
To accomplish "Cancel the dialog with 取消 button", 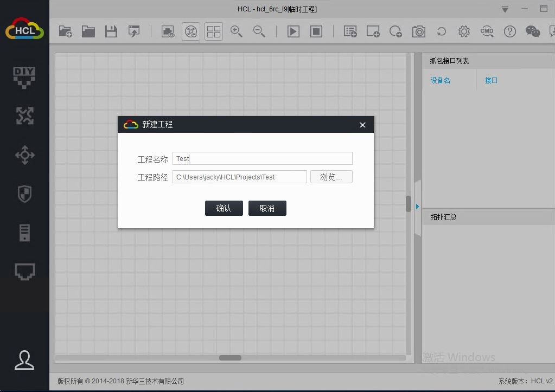I will pyautogui.click(x=267, y=208).
